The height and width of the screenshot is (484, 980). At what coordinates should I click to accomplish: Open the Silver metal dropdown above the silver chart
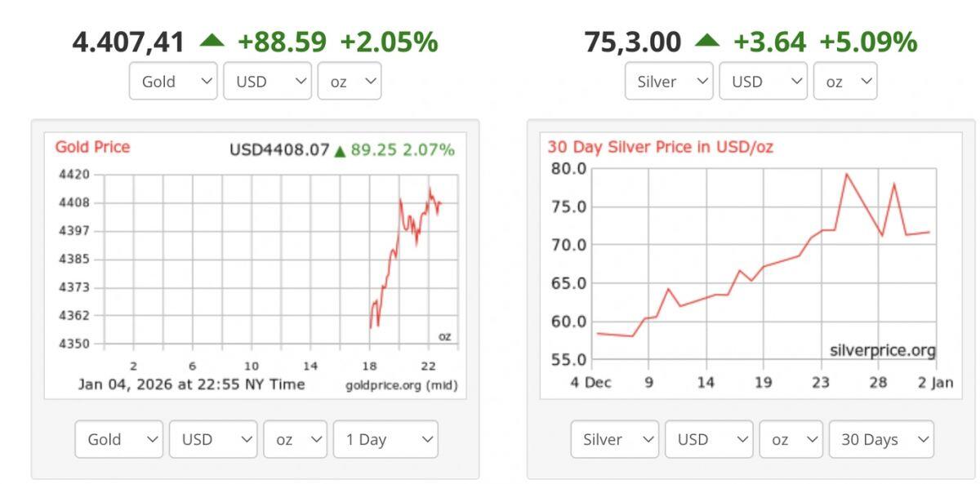click(669, 82)
